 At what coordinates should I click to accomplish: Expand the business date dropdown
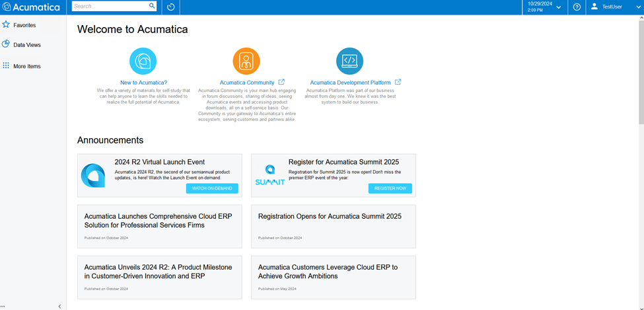pyautogui.click(x=559, y=7)
